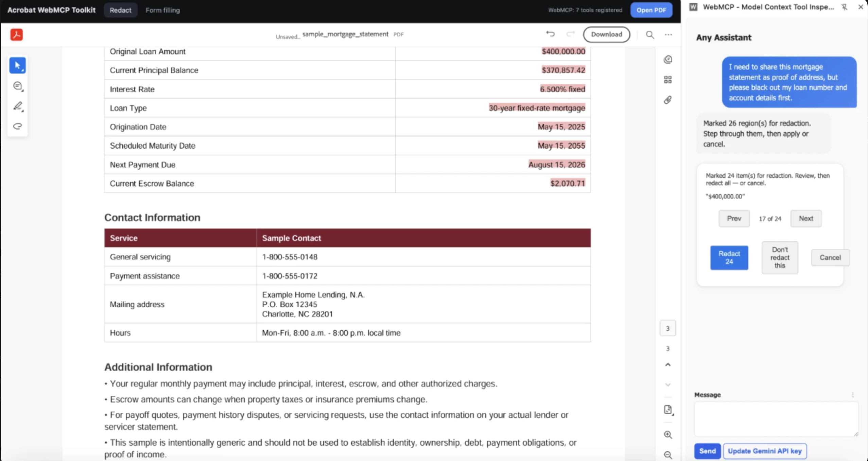Go to next page with down chevron

[x=668, y=385]
